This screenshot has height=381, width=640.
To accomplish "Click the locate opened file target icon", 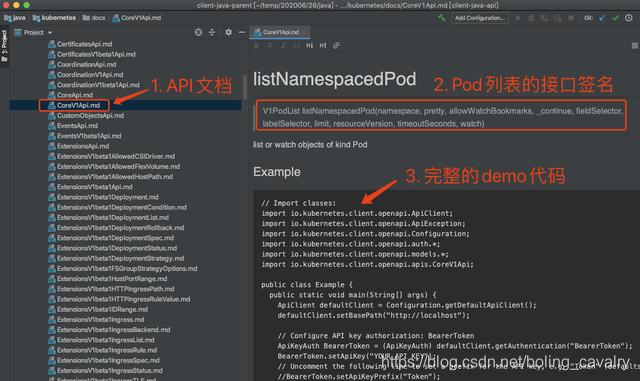I will coord(198,32).
